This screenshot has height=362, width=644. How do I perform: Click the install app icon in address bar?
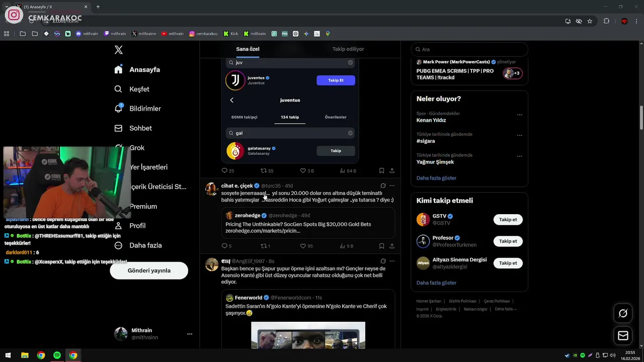(568, 21)
